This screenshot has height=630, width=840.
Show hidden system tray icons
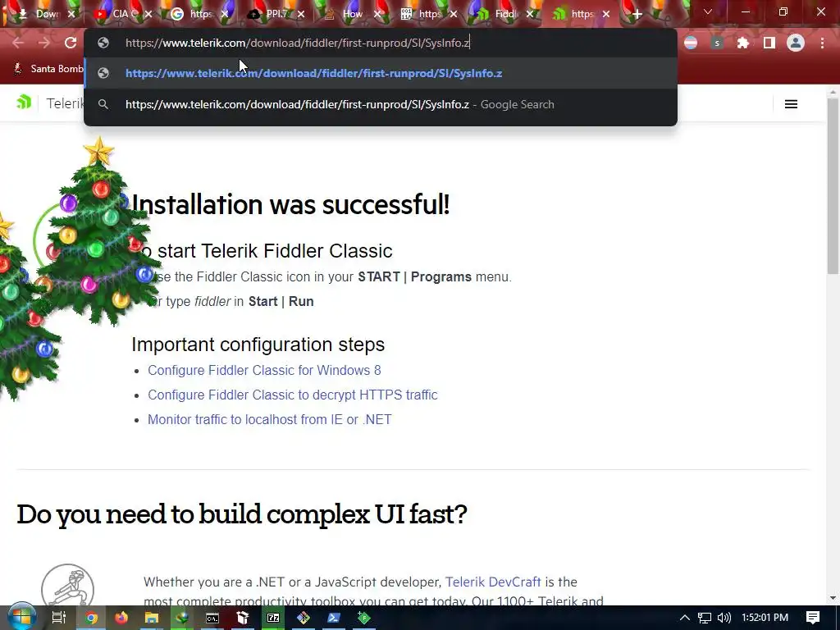[x=685, y=618]
